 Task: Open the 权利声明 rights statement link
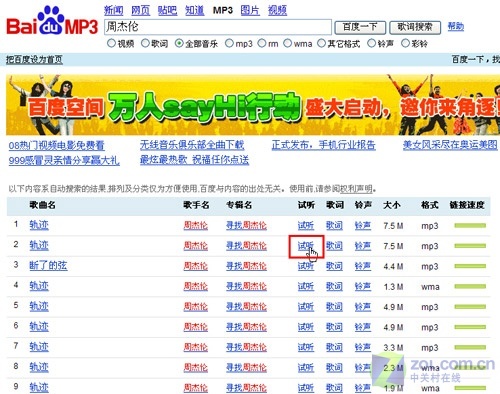[x=356, y=189]
